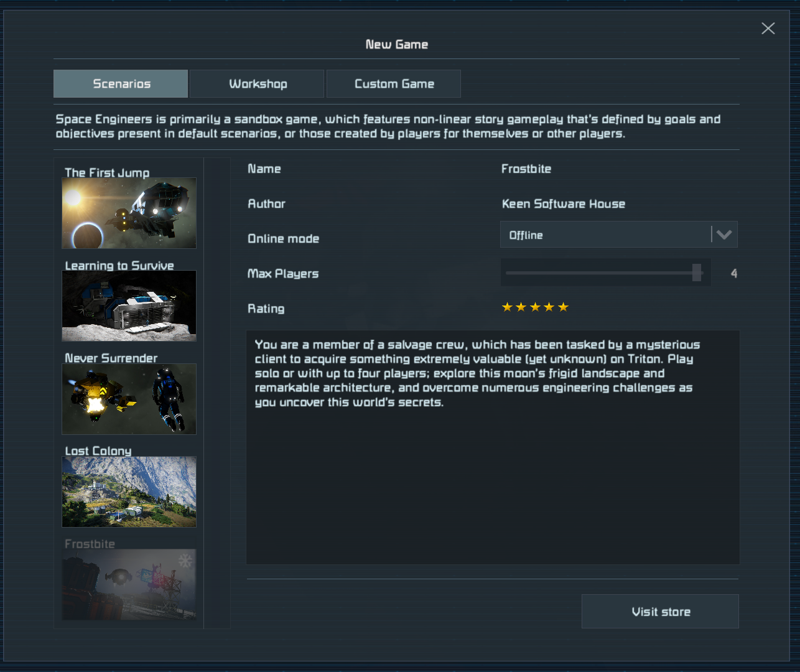
Task: Click the fourth rating star
Action: [549, 307]
